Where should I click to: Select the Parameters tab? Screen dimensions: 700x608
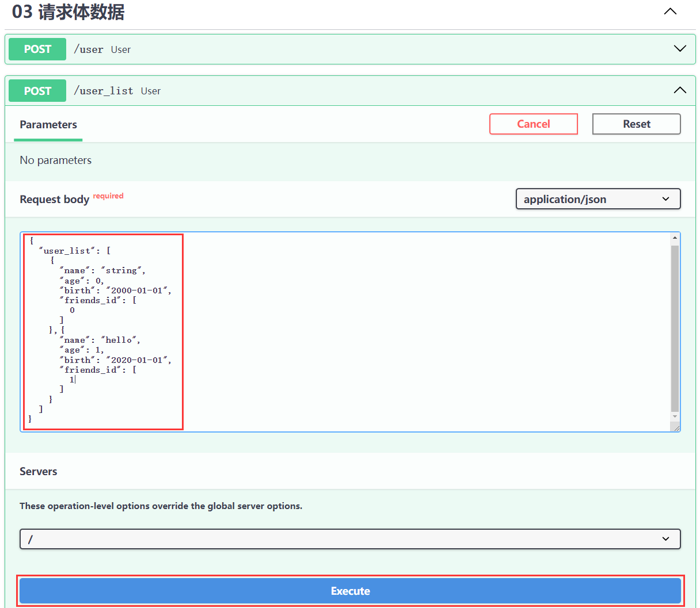click(48, 125)
